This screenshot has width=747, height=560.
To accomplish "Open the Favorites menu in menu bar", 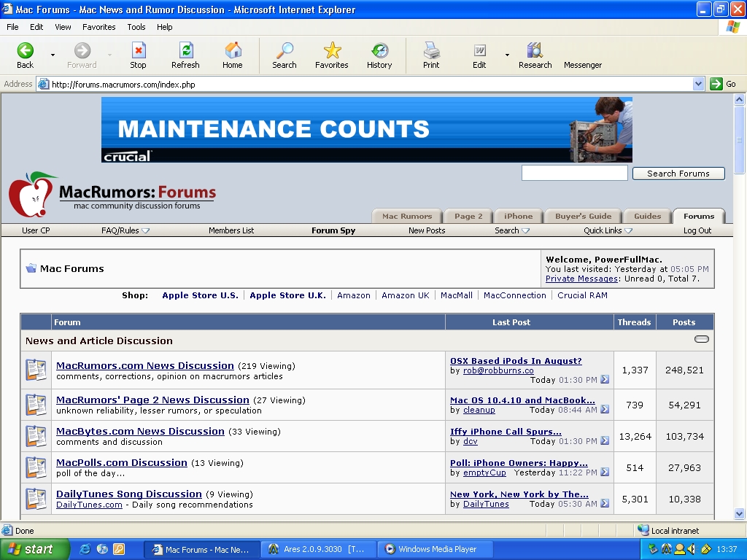I will (x=98, y=27).
